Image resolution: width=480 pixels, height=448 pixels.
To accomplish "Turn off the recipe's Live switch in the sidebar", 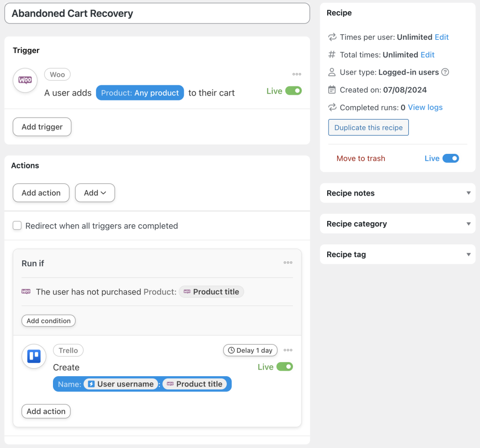I will (x=451, y=159).
